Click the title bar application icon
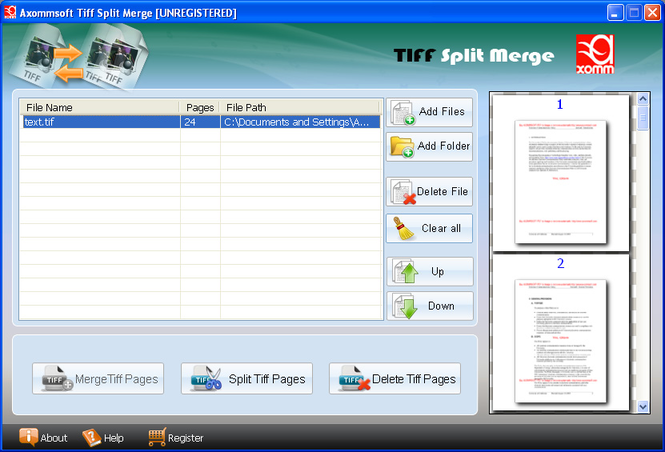 pos(10,12)
